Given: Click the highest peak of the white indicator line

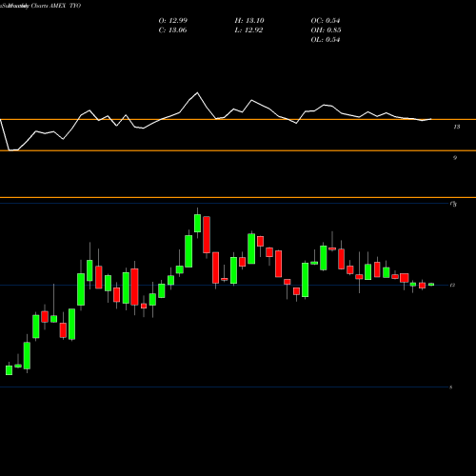Looking at the screenshot, I should coord(197,92).
